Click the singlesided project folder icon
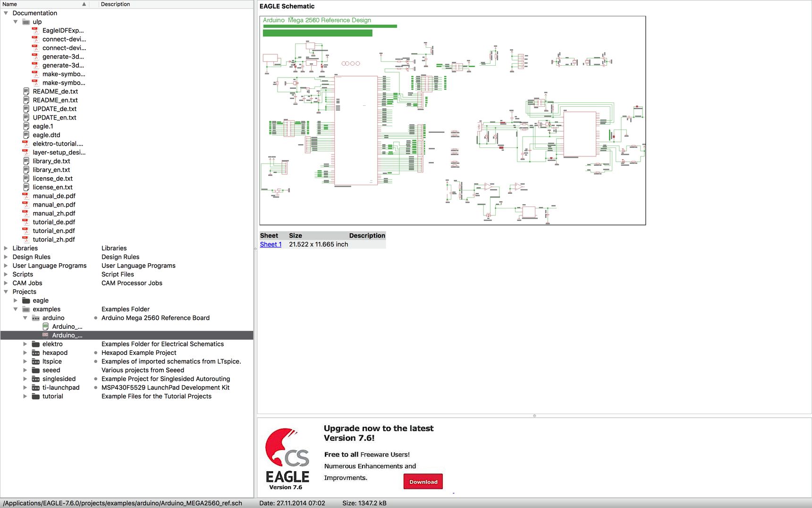The width and height of the screenshot is (812, 508). pyautogui.click(x=36, y=379)
